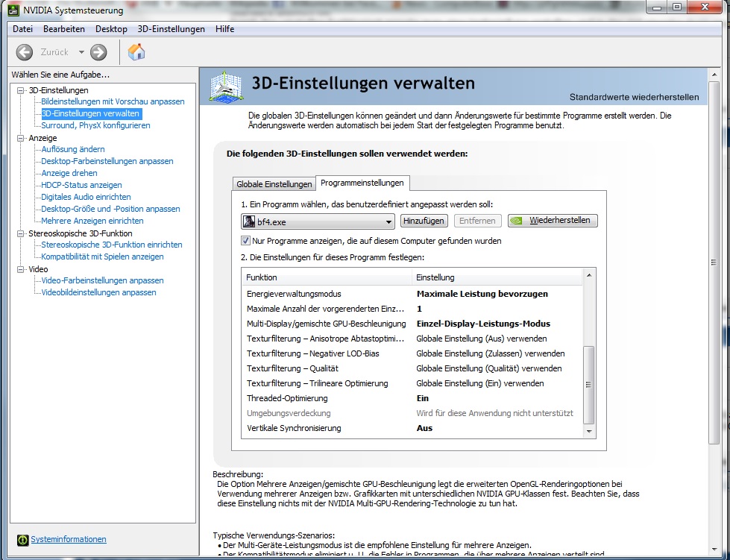This screenshot has height=560, width=730.
Task: Click Threaded-Optimierung value 'Ein'
Action: click(x=423, y=398)
